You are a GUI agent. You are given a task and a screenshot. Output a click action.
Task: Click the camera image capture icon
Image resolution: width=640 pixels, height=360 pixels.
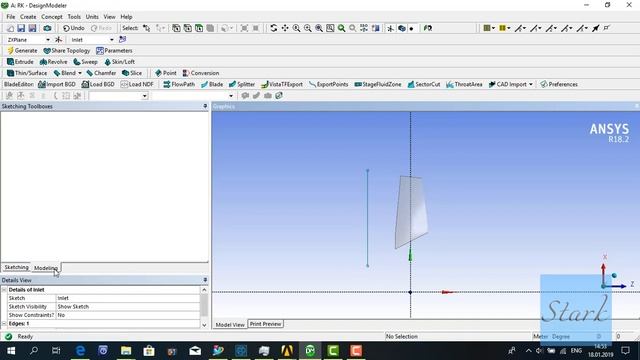(x=47, y=28)
